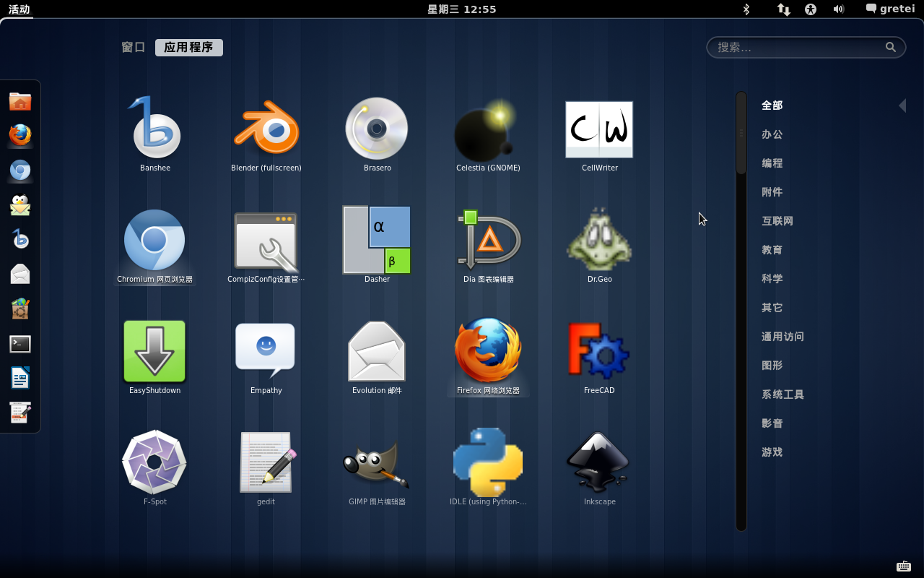Launch Dasher text entry app
The width and height of the screenshot is (924, 578).
377,246
